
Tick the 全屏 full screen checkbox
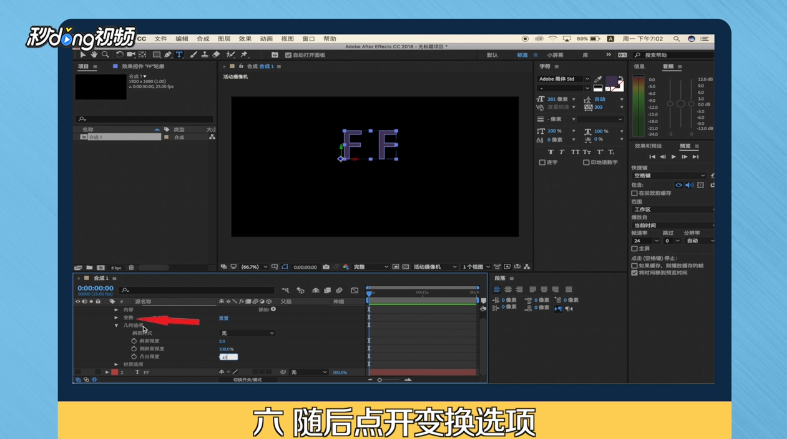(634, 248)
